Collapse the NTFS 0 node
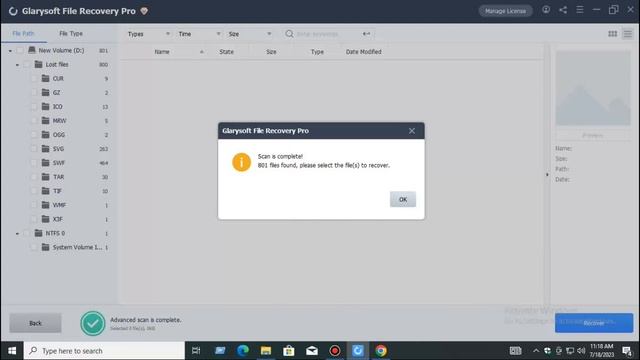This screenshot has width=640, height=360. [x=17, y=234]
